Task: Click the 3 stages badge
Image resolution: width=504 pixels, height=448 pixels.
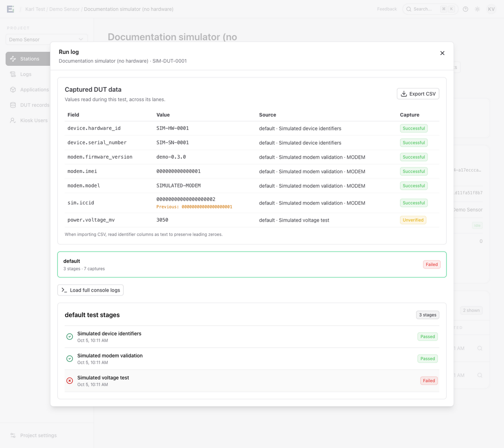Action: (428, 315)
